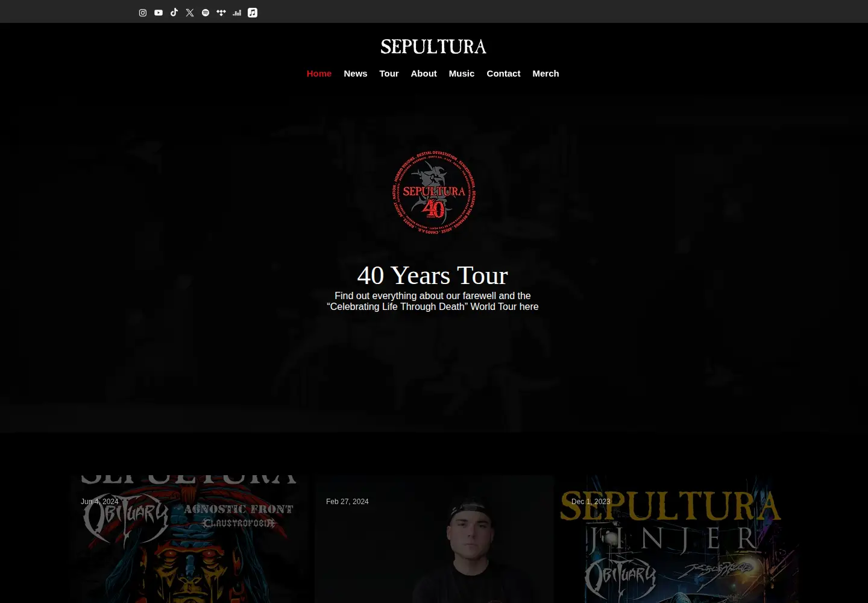868x603 pixels.
Task: Open the TikTok icon
Action: click(x=174, y=13)
